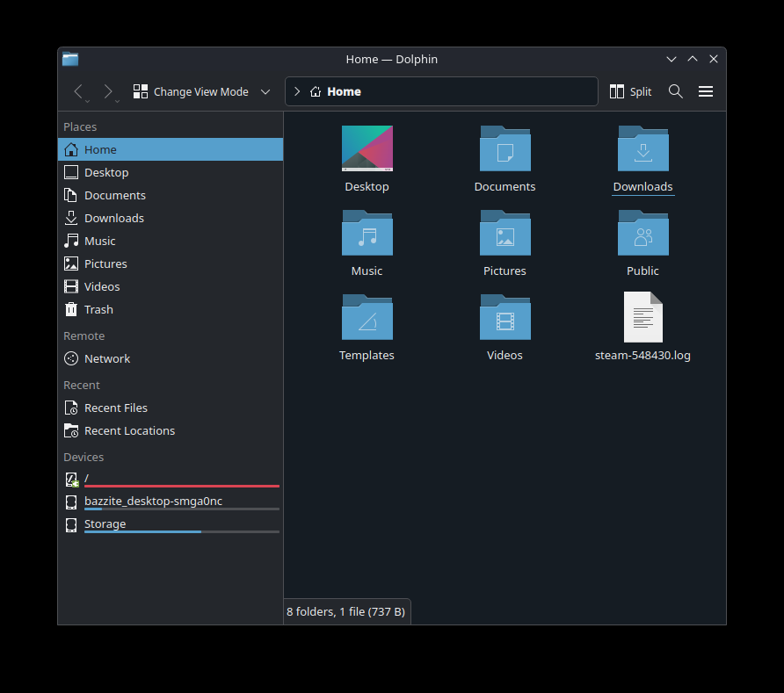Open the hamburger menu
The height and width of the screenshot is (693, 784).
pos(706,91)
